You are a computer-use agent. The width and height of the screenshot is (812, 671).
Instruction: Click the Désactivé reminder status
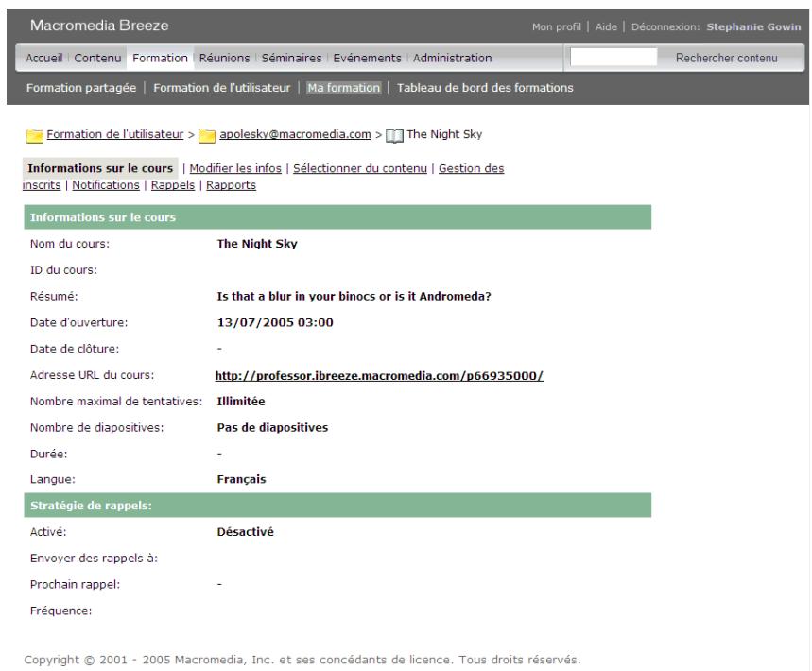pos(246,532)
